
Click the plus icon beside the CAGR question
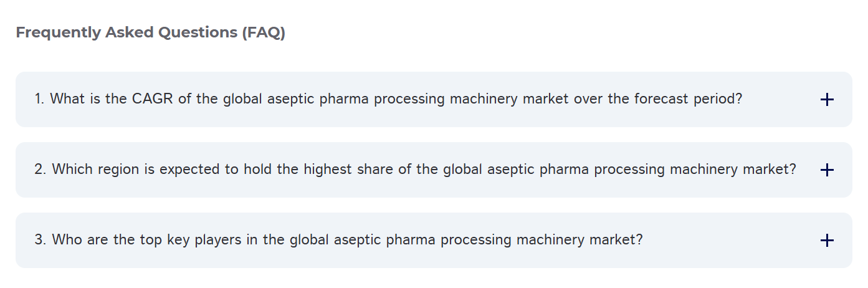point(827,100)
